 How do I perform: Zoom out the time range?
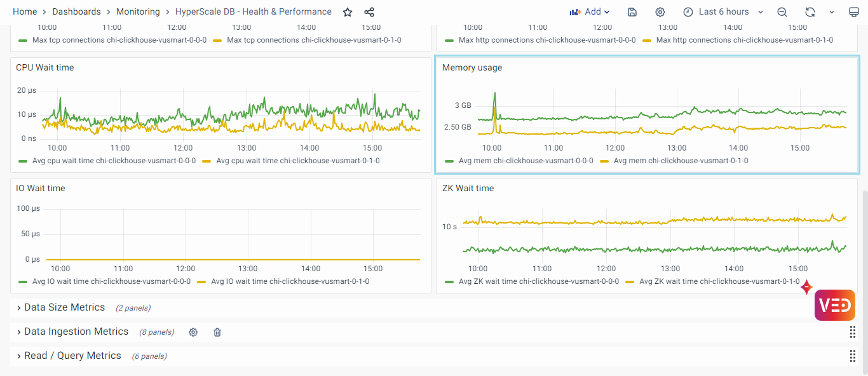coord(782,12)
